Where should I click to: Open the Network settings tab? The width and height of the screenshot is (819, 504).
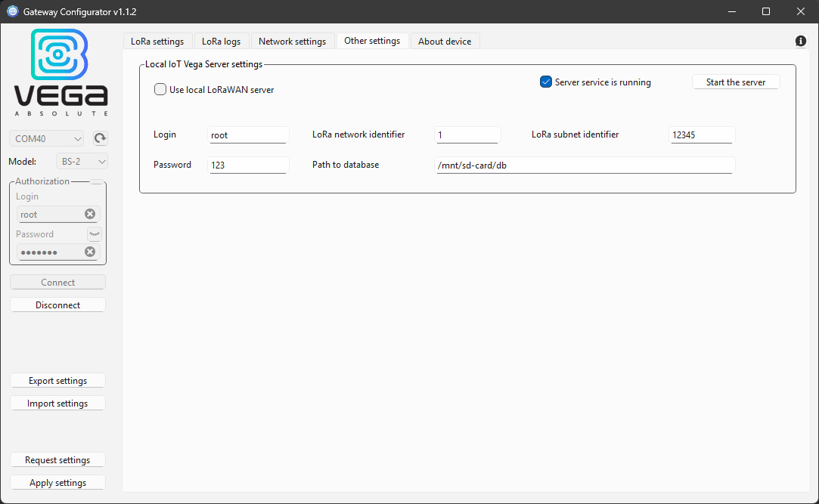click(293, 41)
